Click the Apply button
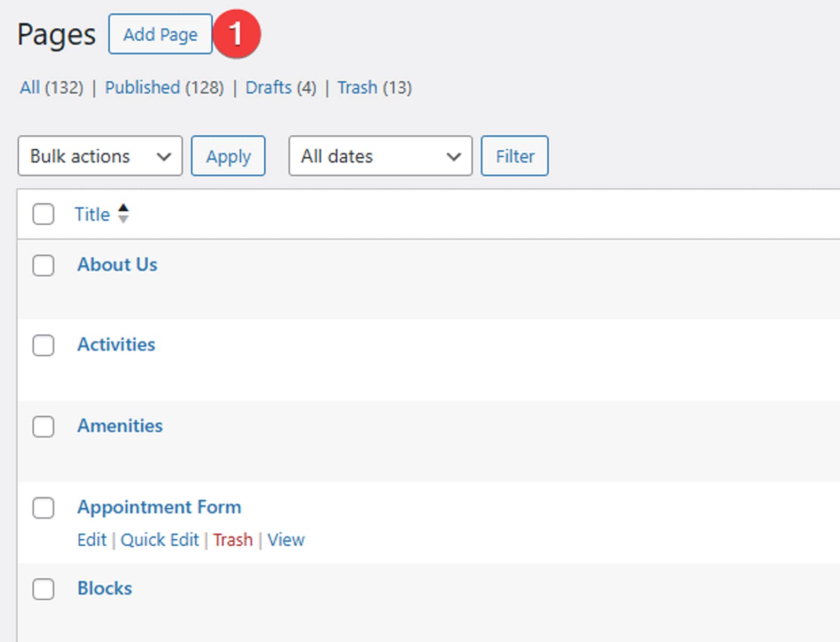The height and width of the screenshot is (642, 840). [x=228, y=156]
